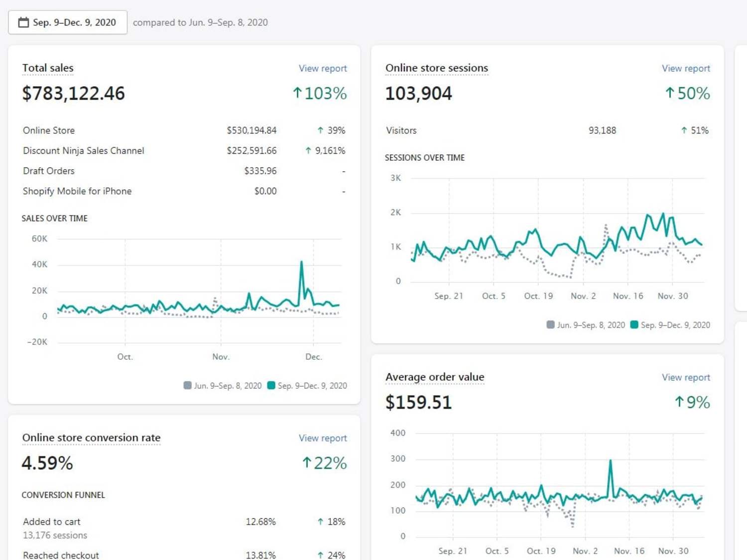
Task: Click the Online store sessions heading
Action: point(437,68)
